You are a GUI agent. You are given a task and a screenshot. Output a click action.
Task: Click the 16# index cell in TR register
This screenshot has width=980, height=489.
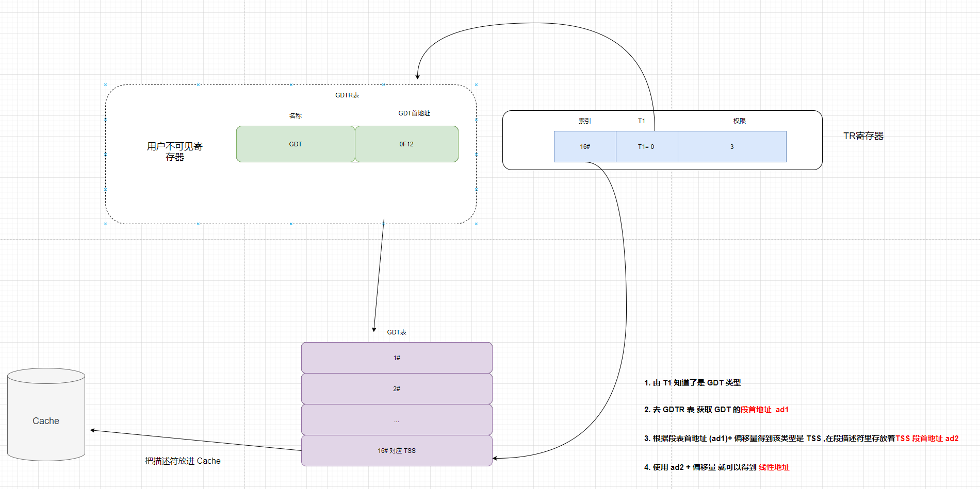[585, 147]
